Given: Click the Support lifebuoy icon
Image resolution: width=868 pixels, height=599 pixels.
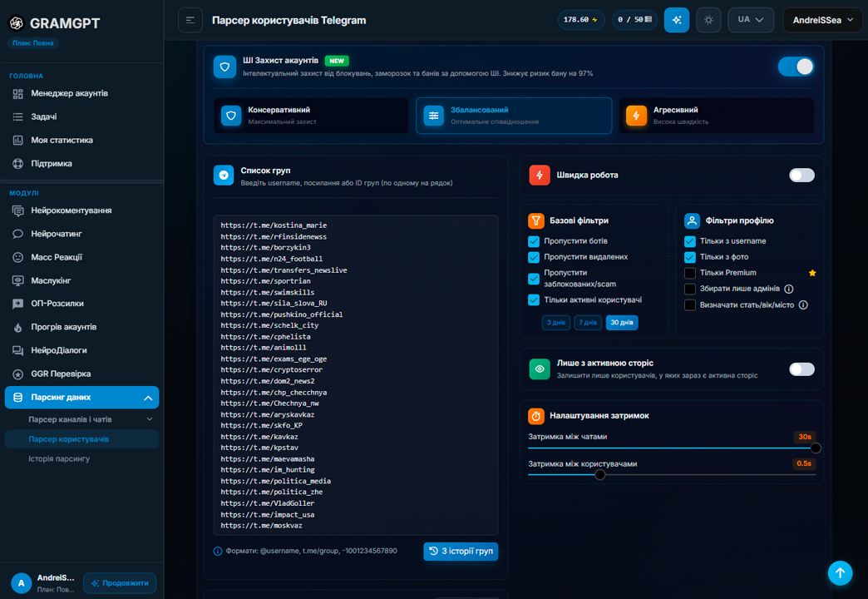Looking at the screenshot, I should coord(17,163).
